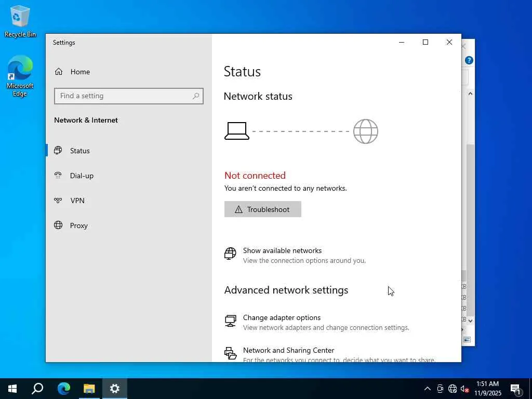Viewport: 532px width, 399px height.
Task: Click the laptop icon in network diagram
Action: 237,131
